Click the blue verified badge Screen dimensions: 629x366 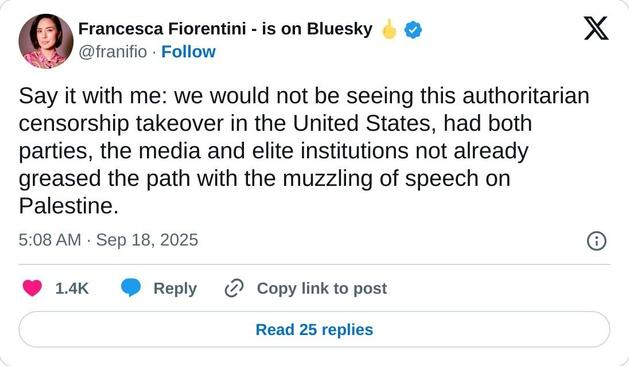(x=413, y=30)
